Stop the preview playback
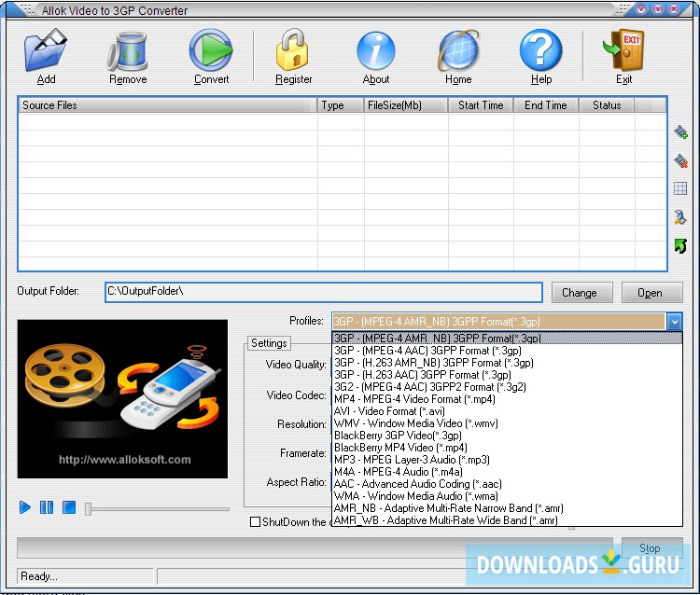This screenshot has height=595, width=700. coord(69,507)
